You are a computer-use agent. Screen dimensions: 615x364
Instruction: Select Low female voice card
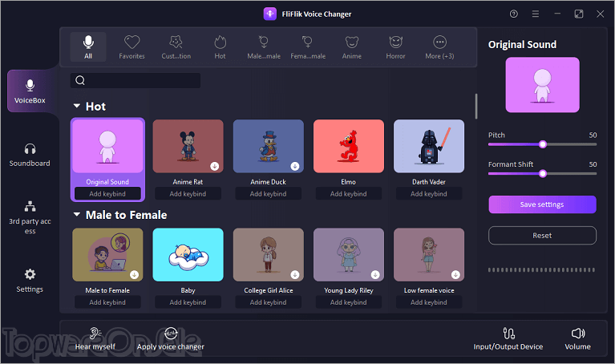pyautogui.click(x=429, y=255)
